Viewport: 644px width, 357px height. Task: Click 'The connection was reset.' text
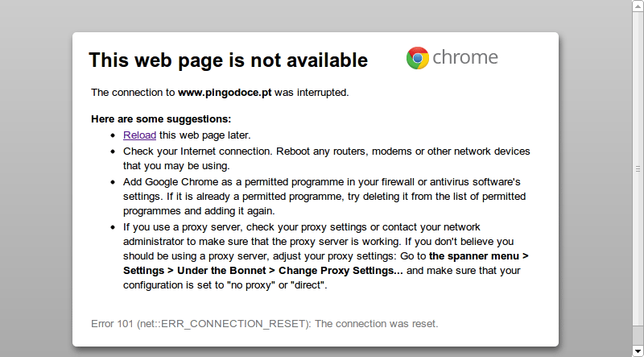377,324
